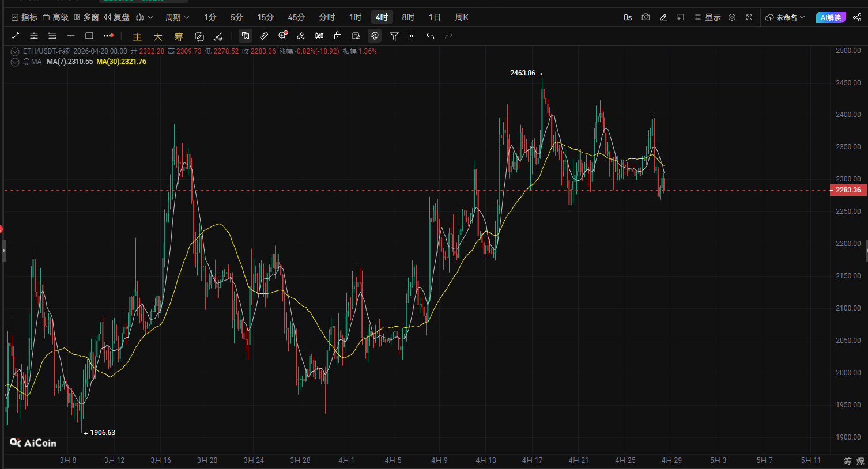Toggle the magnet snap mode
The width and height of the screenshot is (868, 469).
click(x=375, y=36)
